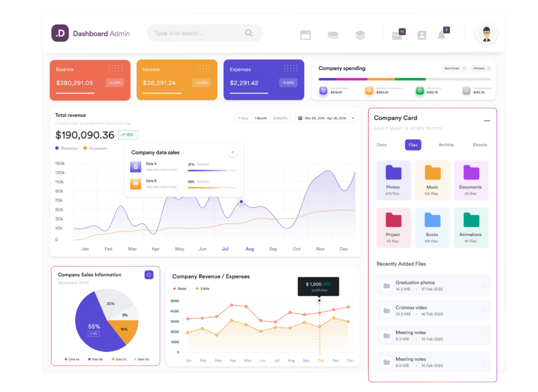Image resolution: width=538 pixels, height=392 pixels.
Task: Click the contacts card icon in header
Action: pos(421,35)
